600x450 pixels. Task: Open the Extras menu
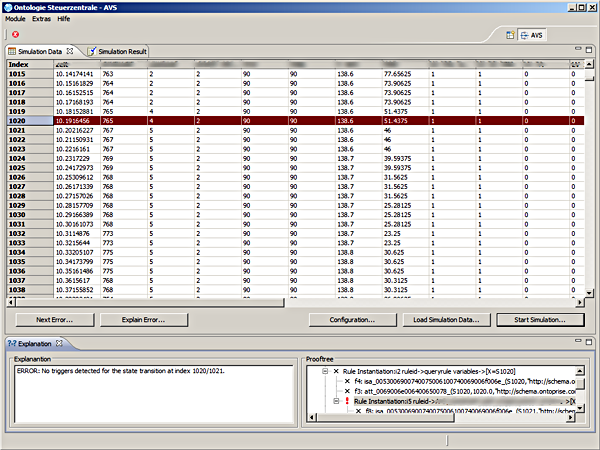point(43,19)
